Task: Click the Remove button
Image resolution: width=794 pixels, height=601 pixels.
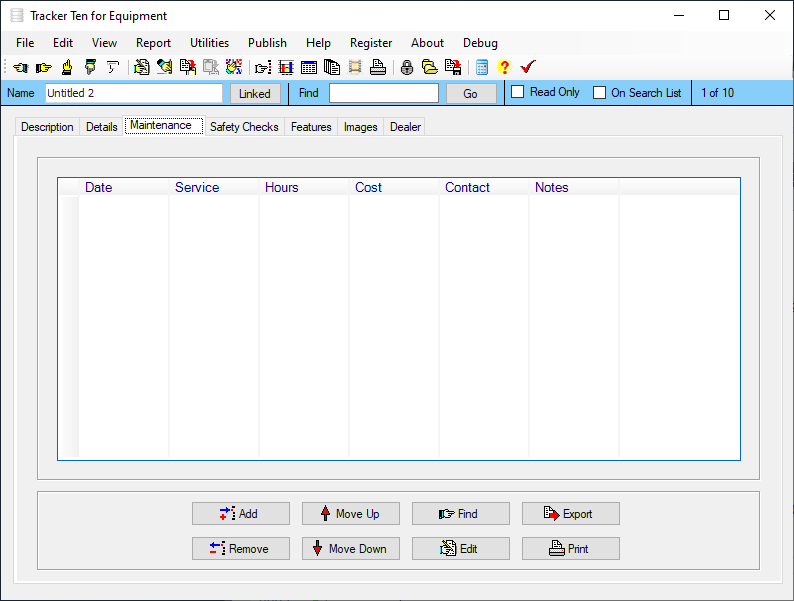Action: coord(241,548)
